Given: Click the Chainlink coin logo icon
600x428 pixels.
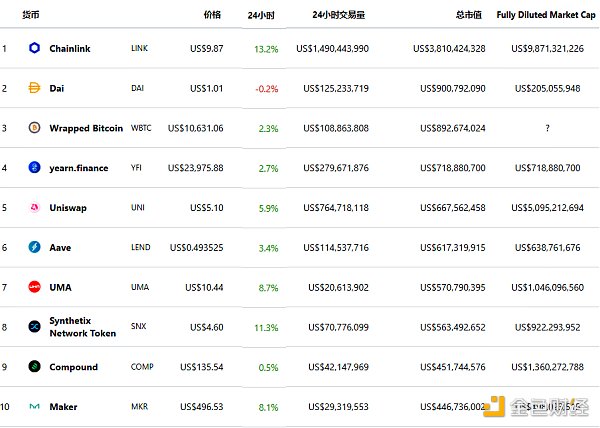Looking at the screenshot, I should click(34, 48).
